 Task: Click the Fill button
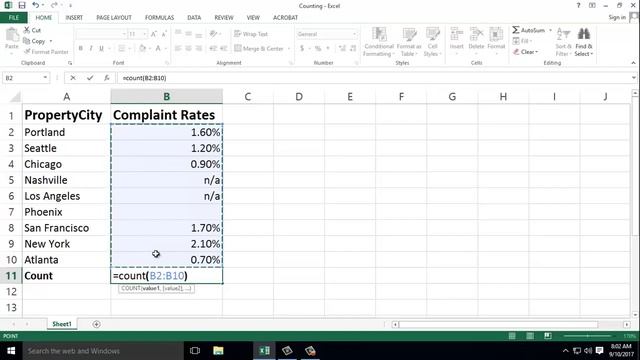pyautogui.click(x=522, y=41)
